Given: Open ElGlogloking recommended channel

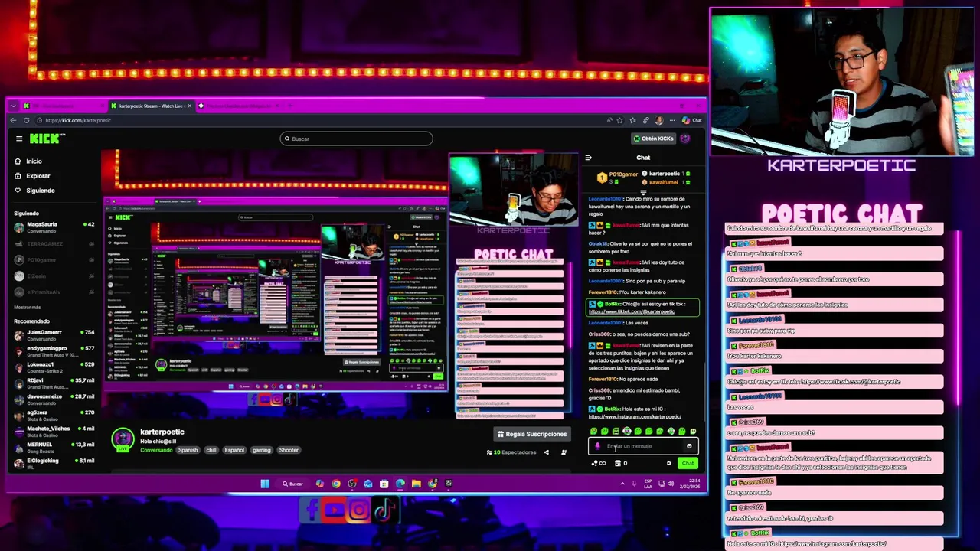Looking at the screenshot, I should tap(54, 464).
